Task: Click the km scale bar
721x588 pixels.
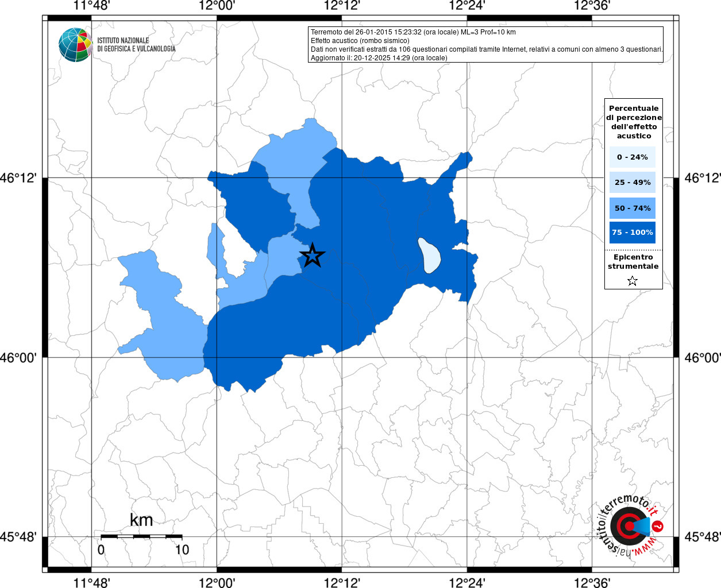Action: click(x=141, y=536)
